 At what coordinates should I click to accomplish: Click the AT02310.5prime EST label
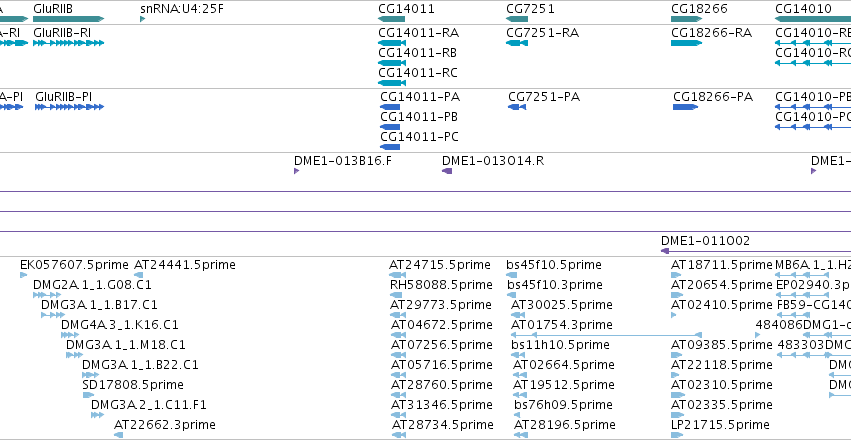coord(722,385)
